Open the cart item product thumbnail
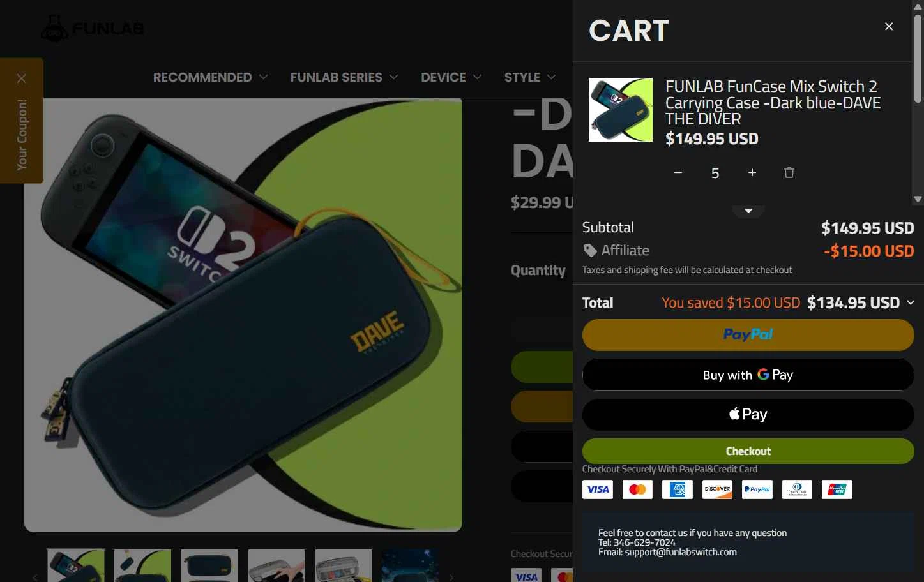Screen dimensions: 924x582 coord(621,110)
